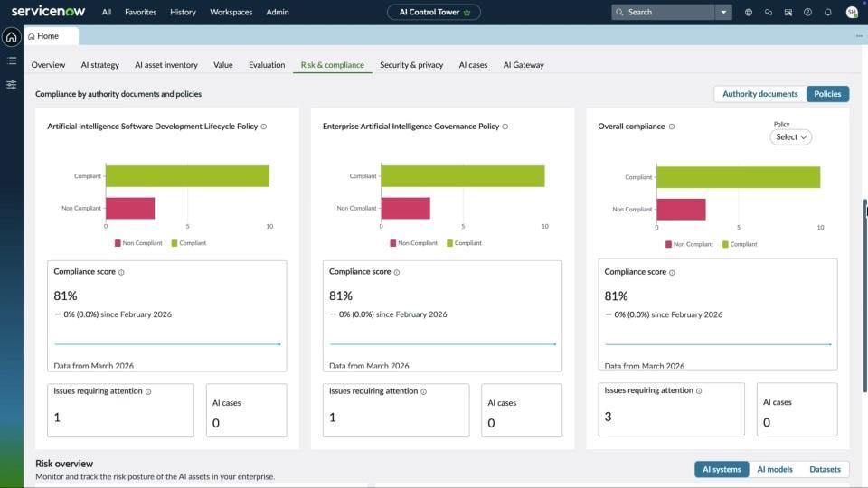This screenshot has height=488, width=868.
Task: Click the ServiceNow logo
Action: click(x=48, y=11)
